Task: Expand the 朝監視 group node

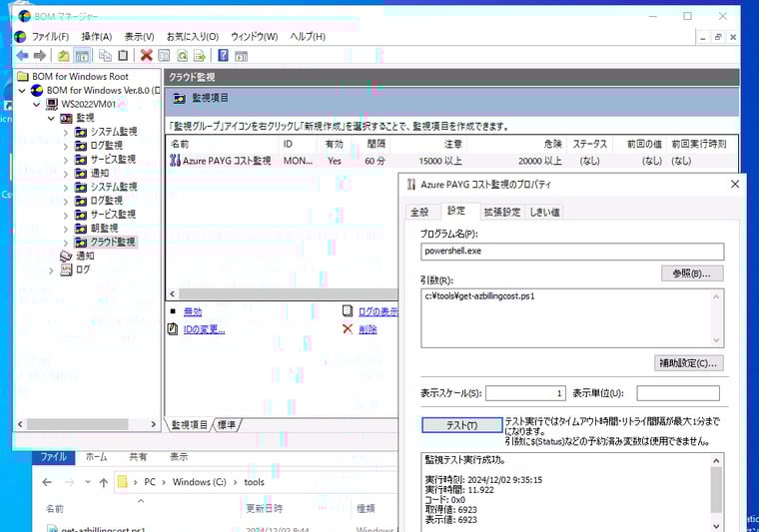Action: (66, 229)
